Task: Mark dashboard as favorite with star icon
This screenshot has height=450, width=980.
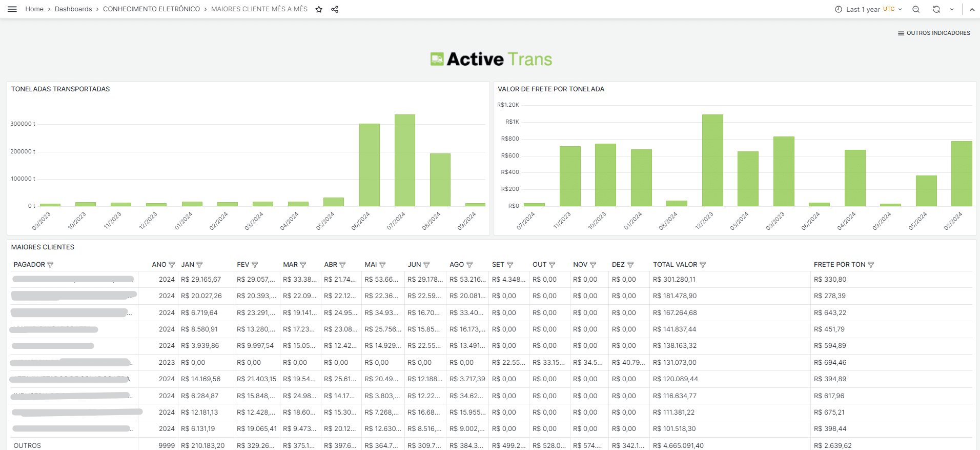Action: 319,9
